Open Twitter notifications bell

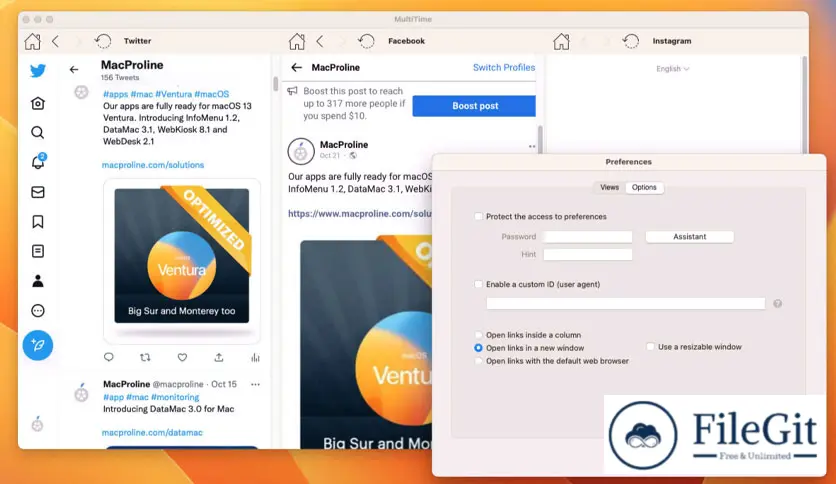click(38, 162)
